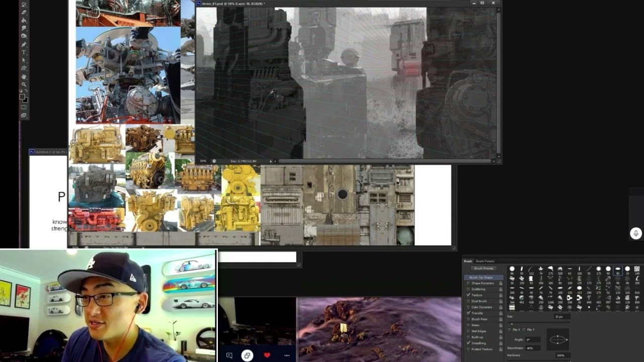
Task: Enable Protect Texture checkbox
Action: click(468, 349)
